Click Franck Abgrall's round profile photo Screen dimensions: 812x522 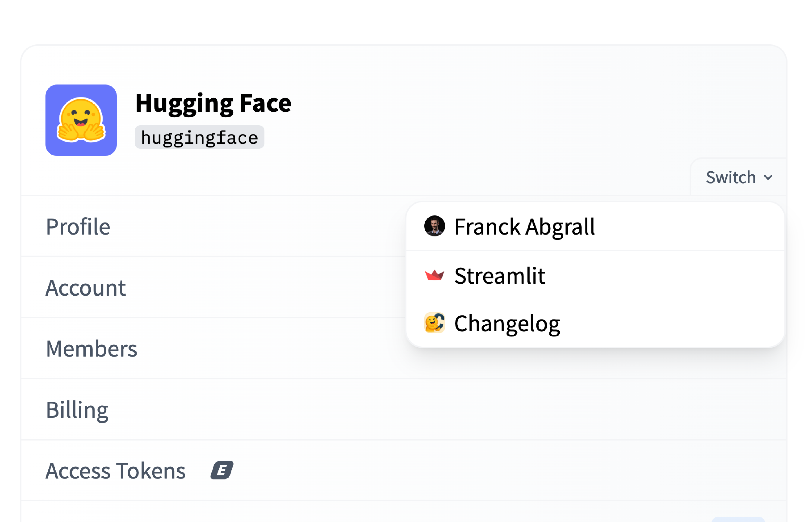(x=434, y=226)
